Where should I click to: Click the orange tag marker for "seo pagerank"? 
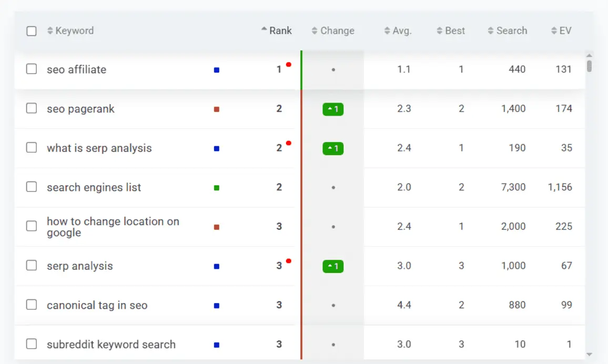(x=216, y=109)
